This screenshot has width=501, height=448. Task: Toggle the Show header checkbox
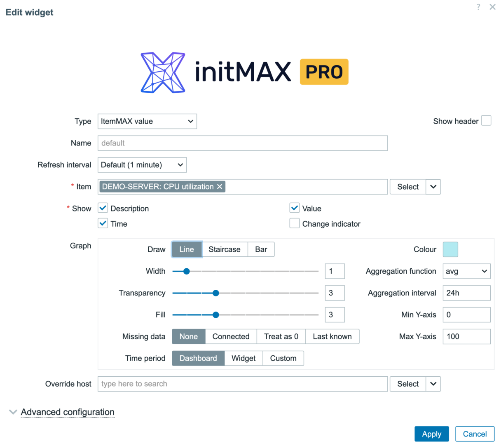[x=486, y=121]
